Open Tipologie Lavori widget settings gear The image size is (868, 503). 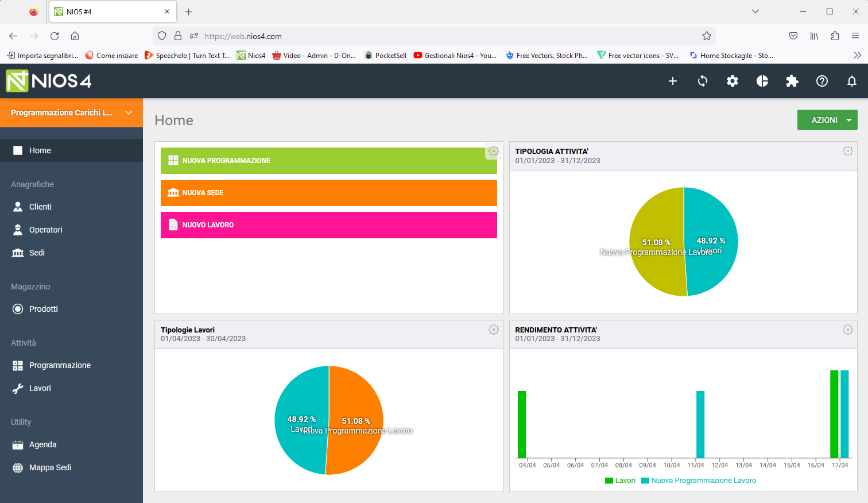[493, 330]
